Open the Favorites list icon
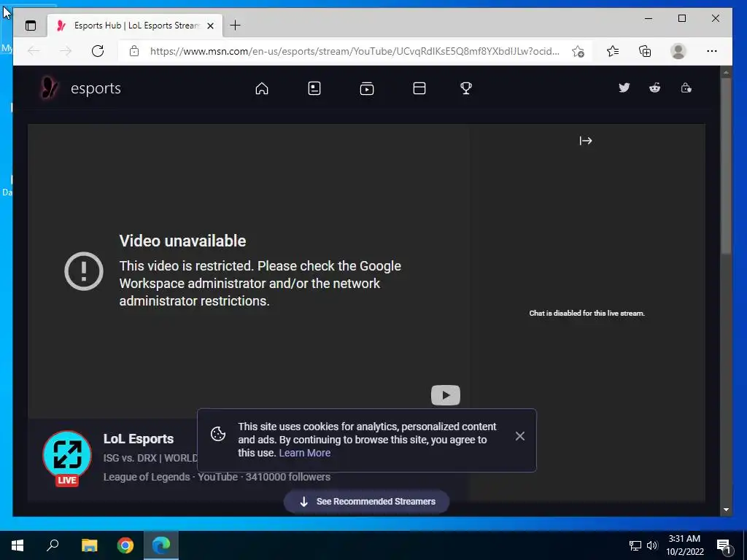The height and width of the screenshot is (560, 747). coord(613,51)
